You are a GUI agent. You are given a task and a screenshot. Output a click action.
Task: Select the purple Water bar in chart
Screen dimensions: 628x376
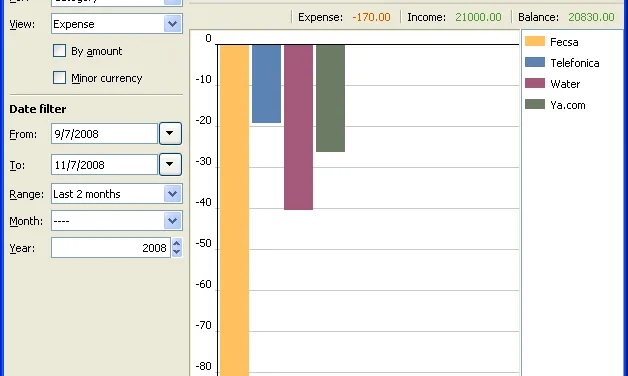point(298,127)
